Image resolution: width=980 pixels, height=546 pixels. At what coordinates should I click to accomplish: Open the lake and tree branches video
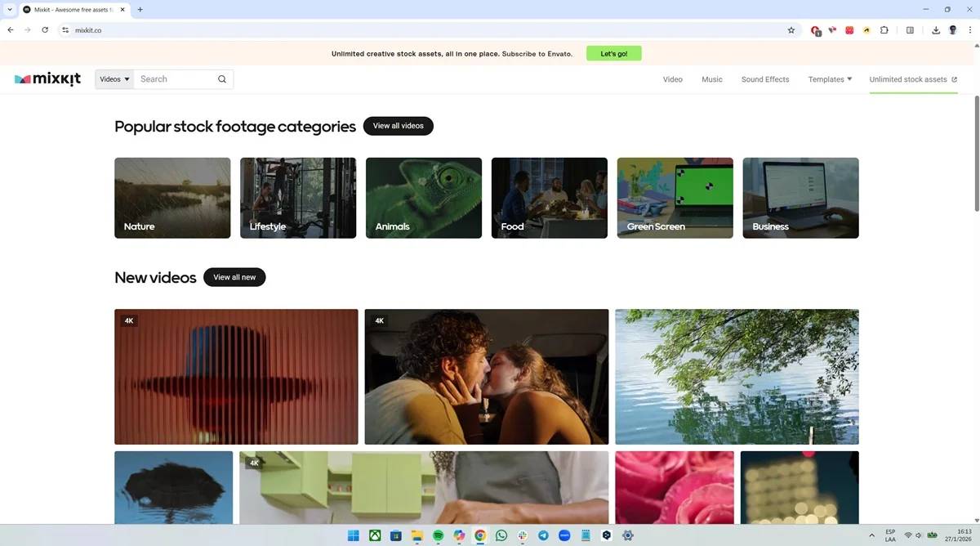click(x=737, y=377)
